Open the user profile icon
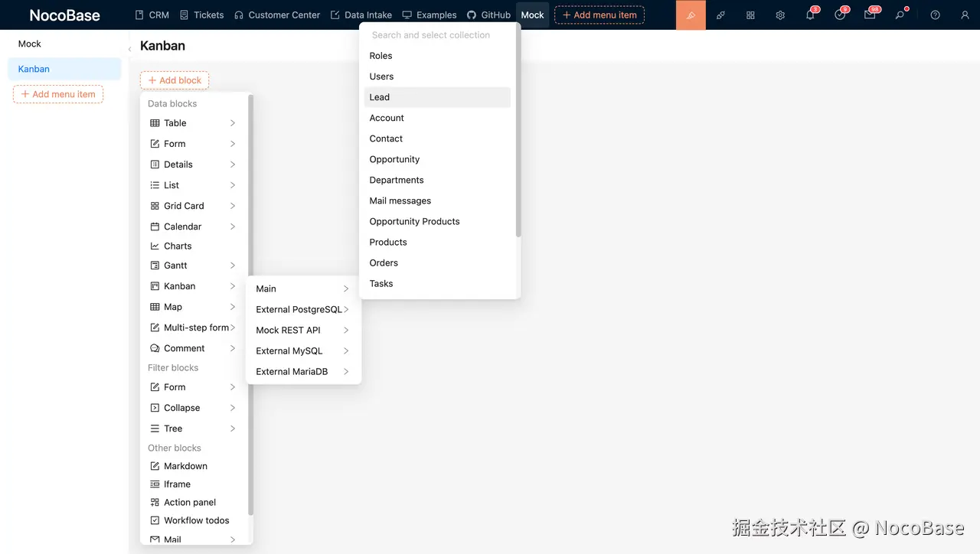Viewport: 980px width, 554px height. (965, 15)
